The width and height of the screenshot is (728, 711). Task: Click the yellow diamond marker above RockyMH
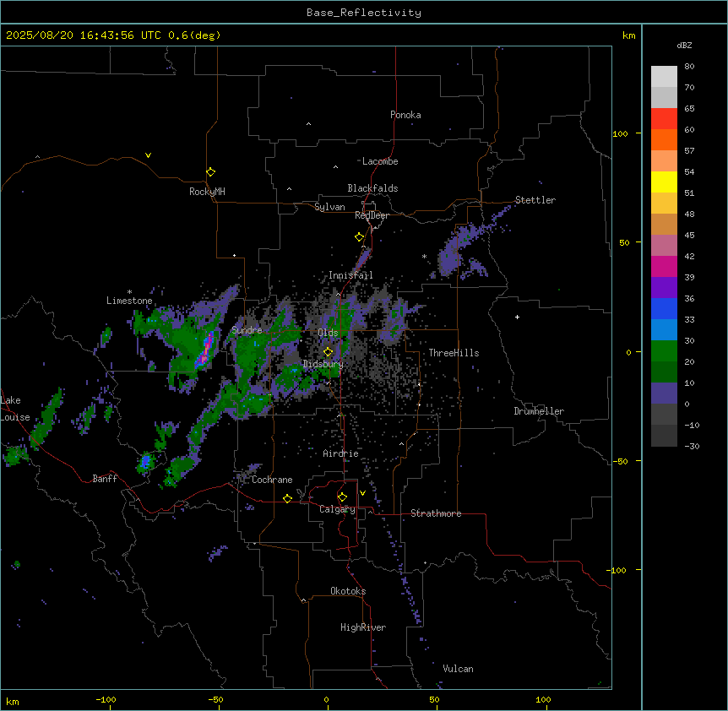coord(210,171)
